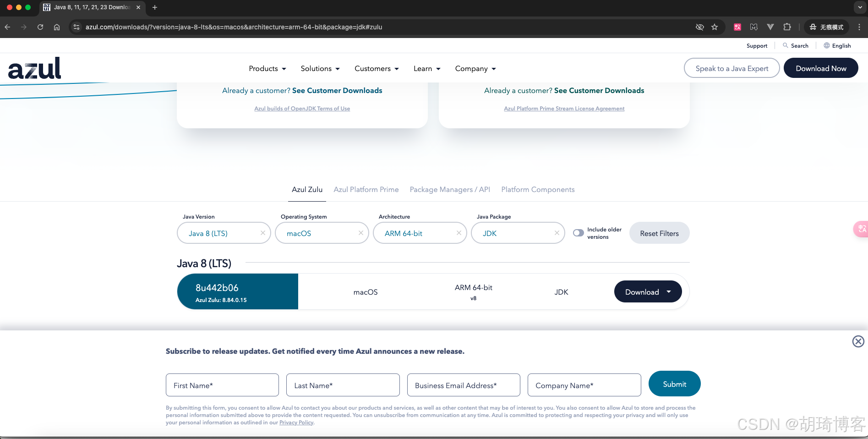Focus the Business Email Address field
The height and width of the screenshot is (439, 868).
coord(464,385)
